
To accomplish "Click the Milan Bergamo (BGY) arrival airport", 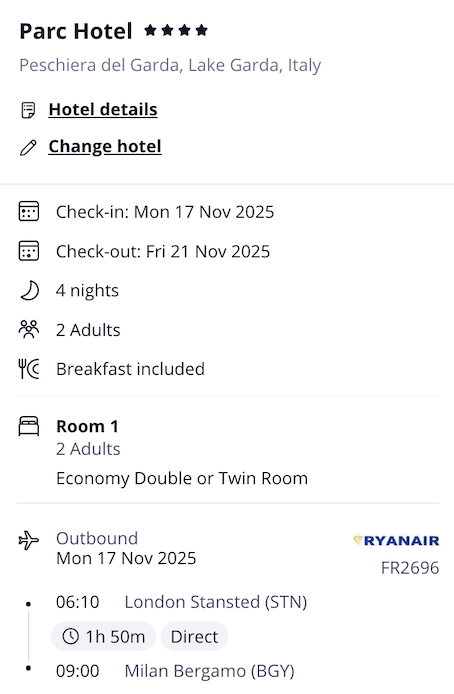I will click(x=209, y=671).
